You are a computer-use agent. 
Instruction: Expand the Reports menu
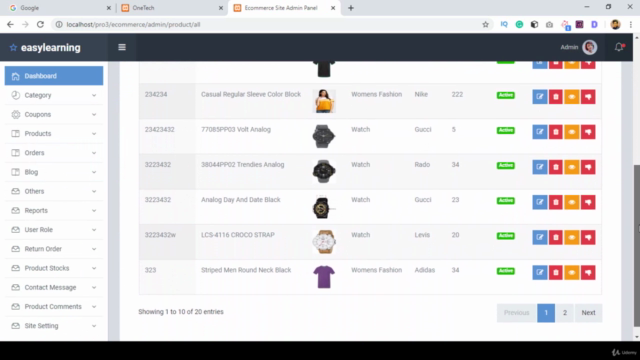point(54,210)
